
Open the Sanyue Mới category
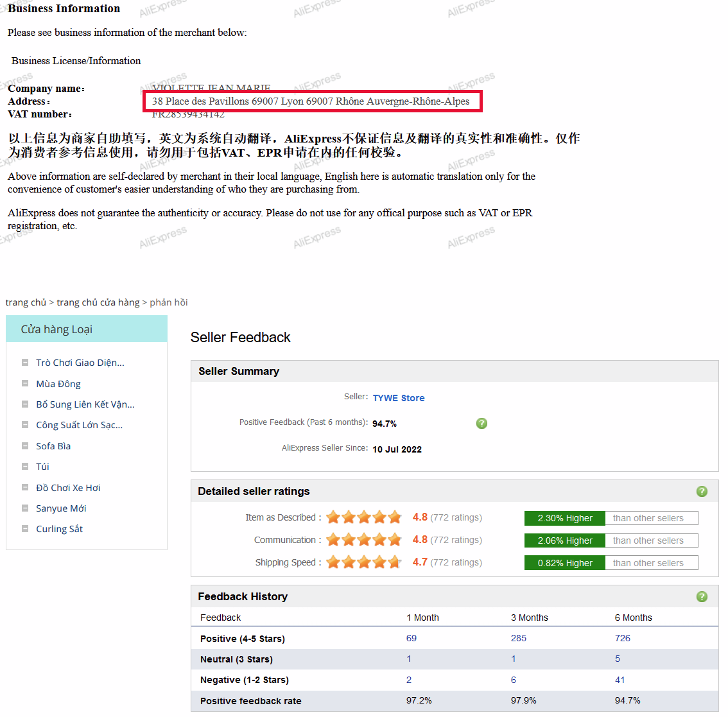point(61,508)
